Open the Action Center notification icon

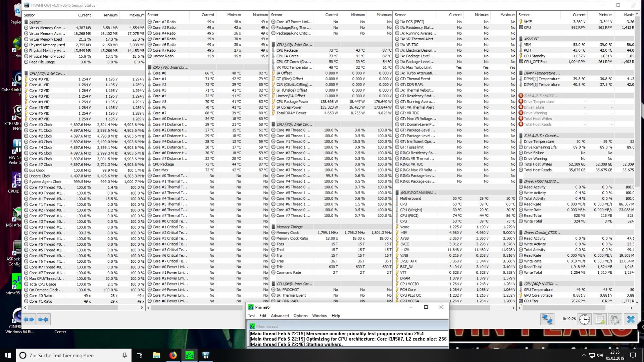633,355
